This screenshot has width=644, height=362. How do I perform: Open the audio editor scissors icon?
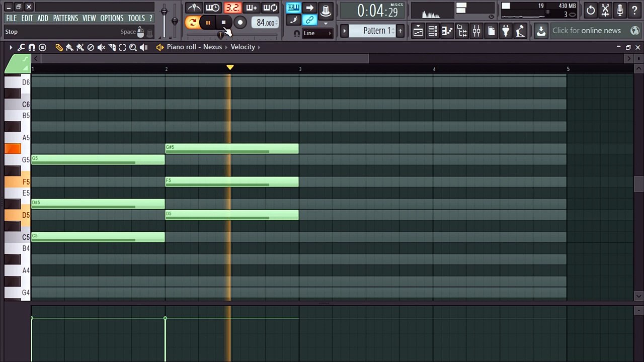click(605, 10)
